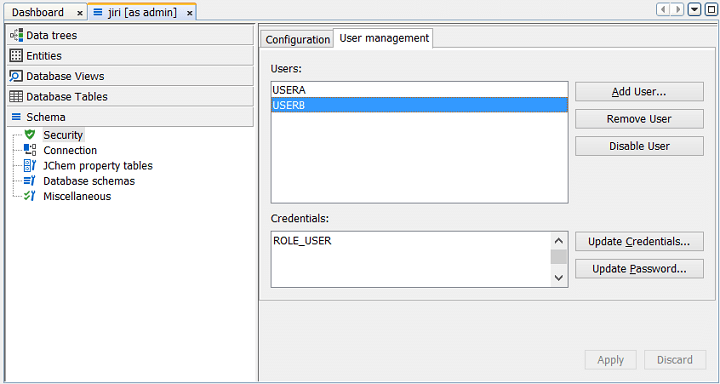Expand the Database Views section
The image size is (720, 384).
pyautogui.click(x=130, y=76)
